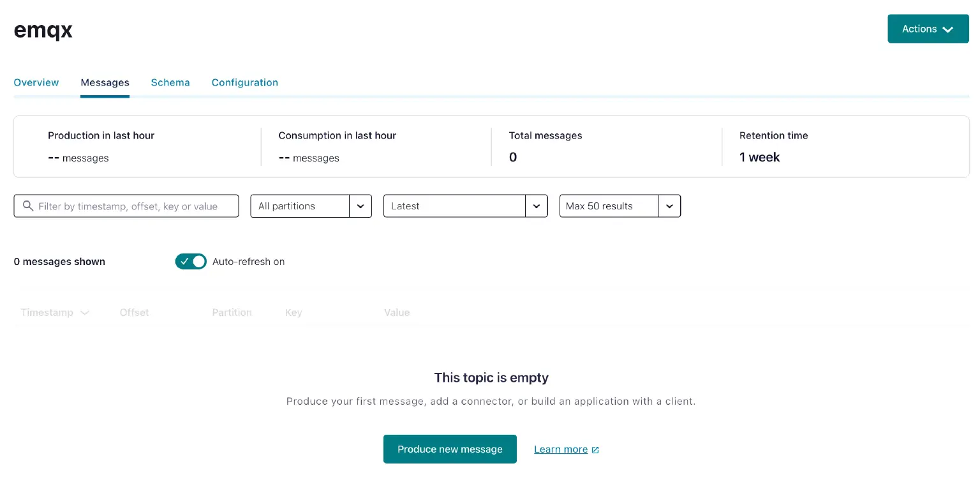Open the Latest message order selector
Image resolution: width=980 pixels, height=482 pixels.
pyautogui.click(x=455, y=206)
